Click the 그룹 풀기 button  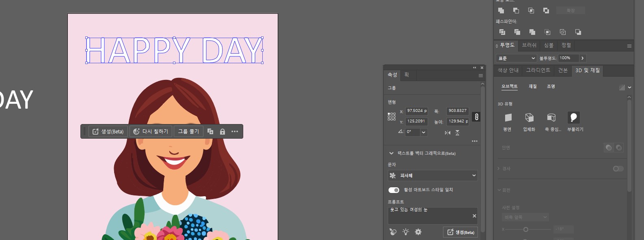[x=188, y=131]
